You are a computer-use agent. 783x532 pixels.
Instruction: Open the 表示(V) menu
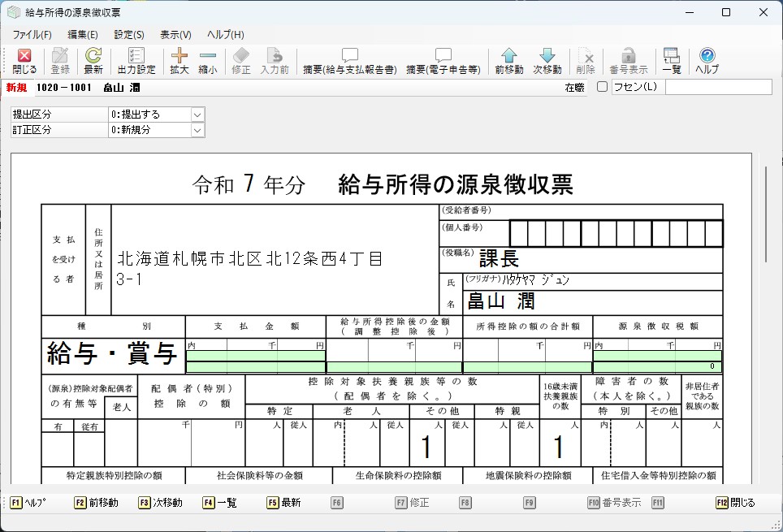[175, 35]
